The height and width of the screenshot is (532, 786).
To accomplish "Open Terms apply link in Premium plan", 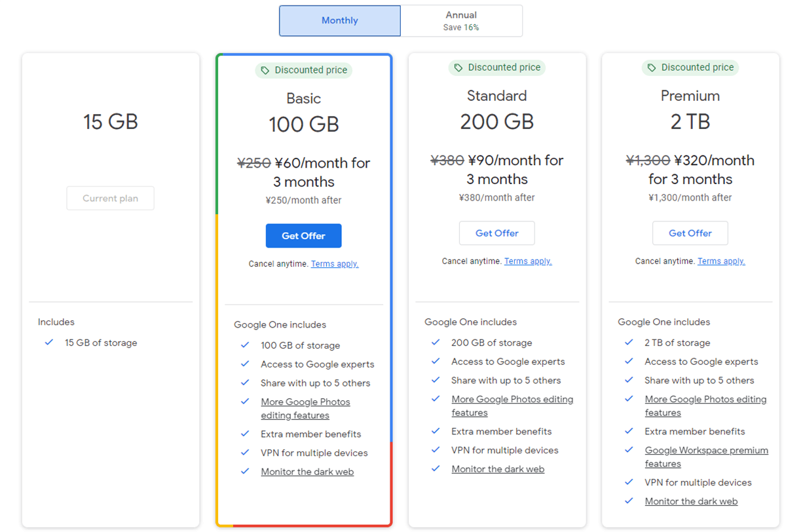I will pos(721,261).
